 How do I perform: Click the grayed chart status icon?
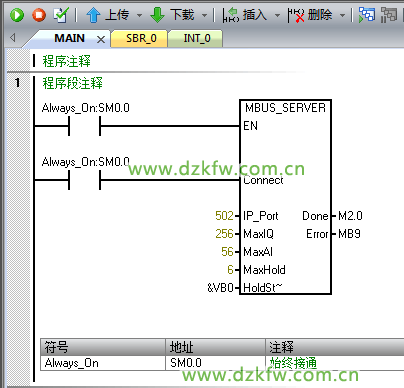coord(389,15)
